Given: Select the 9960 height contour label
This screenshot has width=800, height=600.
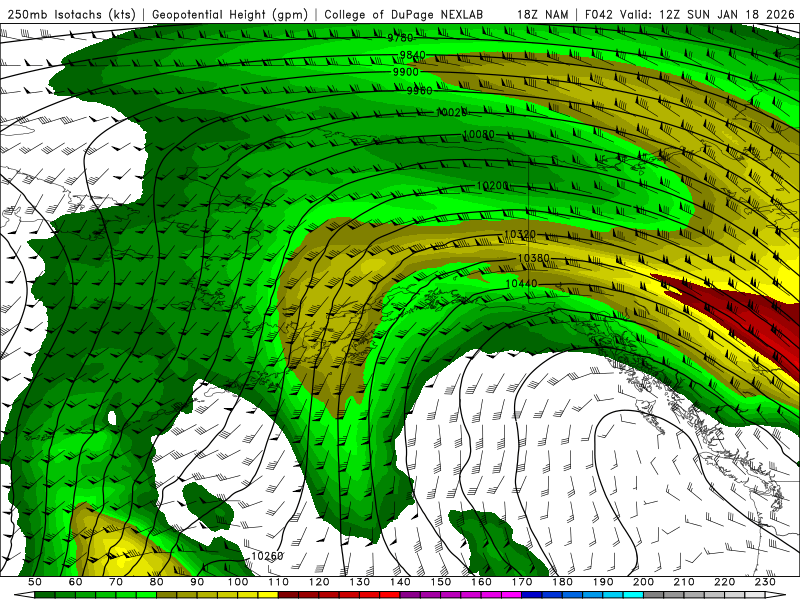Looking at the screenshot, I should click(419, 91).
